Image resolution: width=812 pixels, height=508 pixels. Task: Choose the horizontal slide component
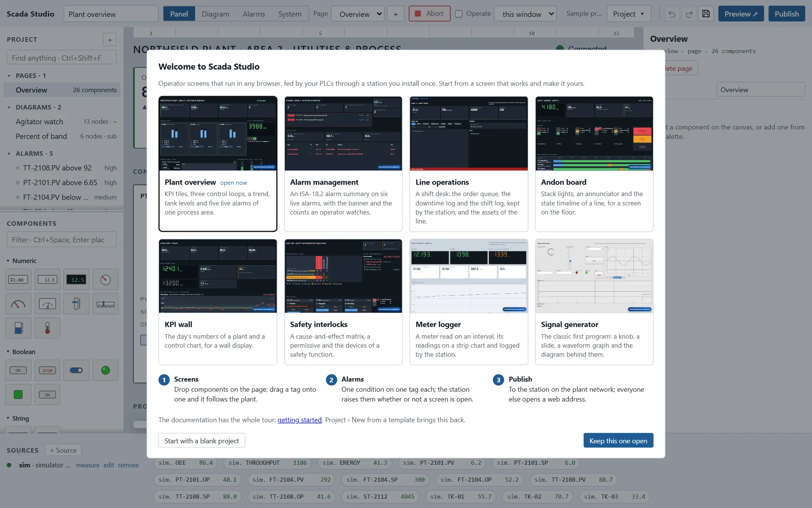[x=105, y=304]
